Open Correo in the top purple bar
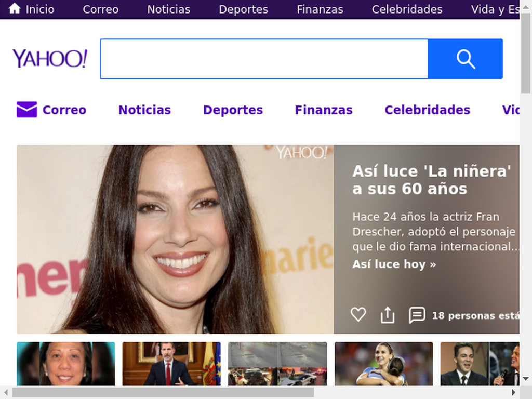532x399 pixels. point(101,9)
